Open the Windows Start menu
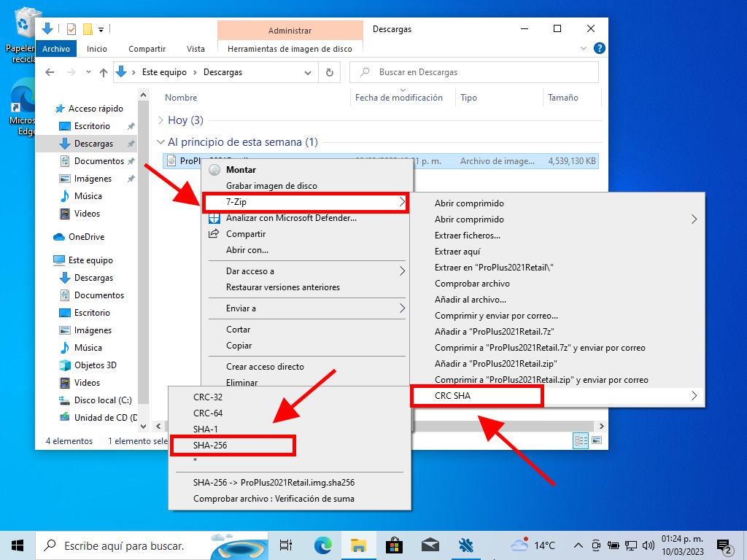The width and height of the screenshot is (747, 560). click(18, 545)
